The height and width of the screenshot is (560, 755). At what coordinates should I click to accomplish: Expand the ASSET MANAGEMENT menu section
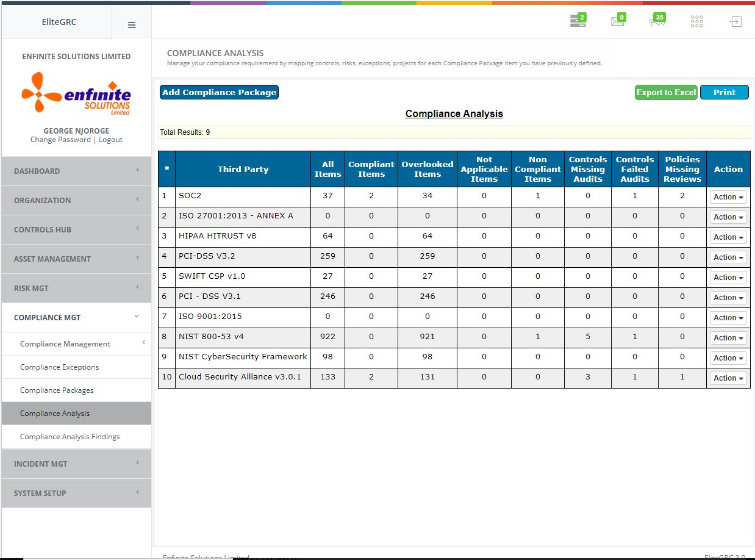[x=76, y=259]
